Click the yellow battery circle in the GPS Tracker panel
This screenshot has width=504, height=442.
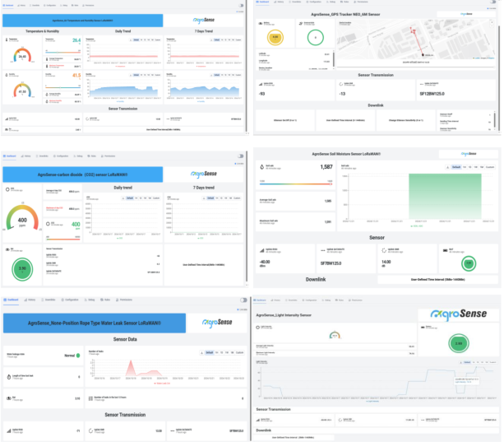coord(275,37)
